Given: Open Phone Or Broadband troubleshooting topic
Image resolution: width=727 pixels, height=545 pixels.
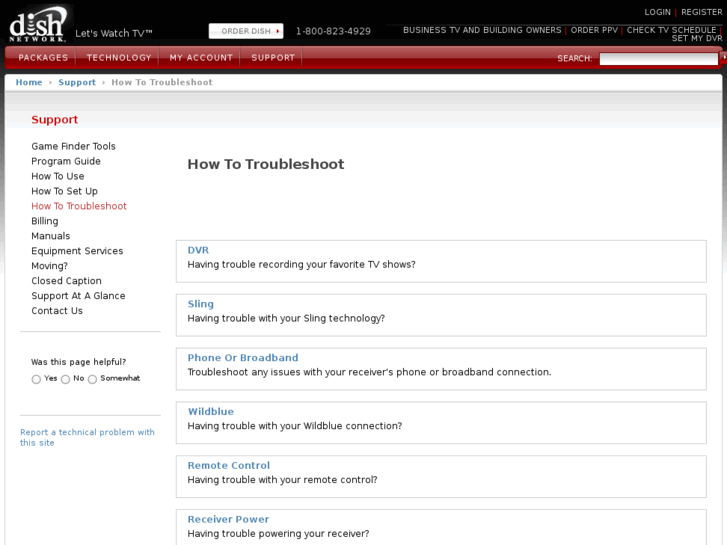Looking at the screenshot, I should click(242, 358).
